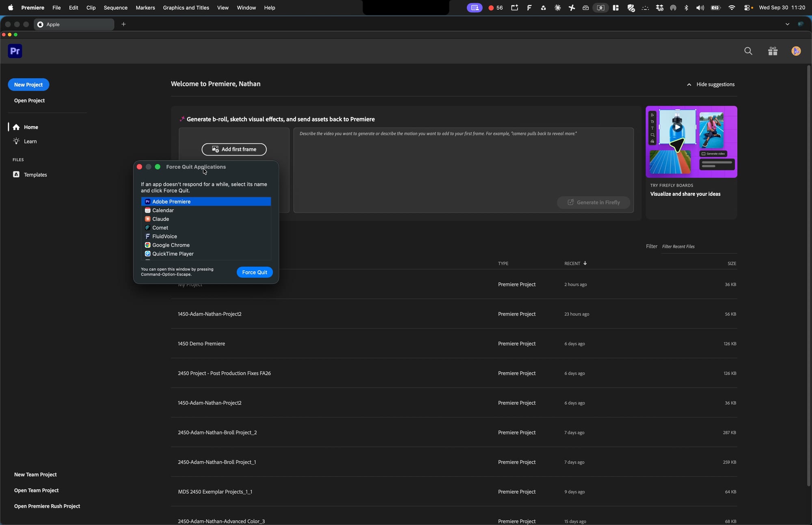Image resolution: width=812 pixels, height=525 pixels.
Task: Open the volume speaker icon in the menu bar
Action: click(x=700, y=8)
